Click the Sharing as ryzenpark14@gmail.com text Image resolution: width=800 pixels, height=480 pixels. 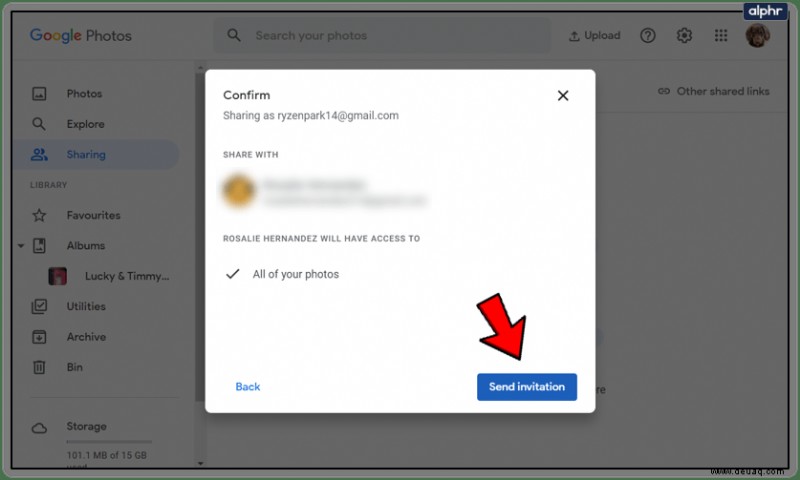[311, 115]
